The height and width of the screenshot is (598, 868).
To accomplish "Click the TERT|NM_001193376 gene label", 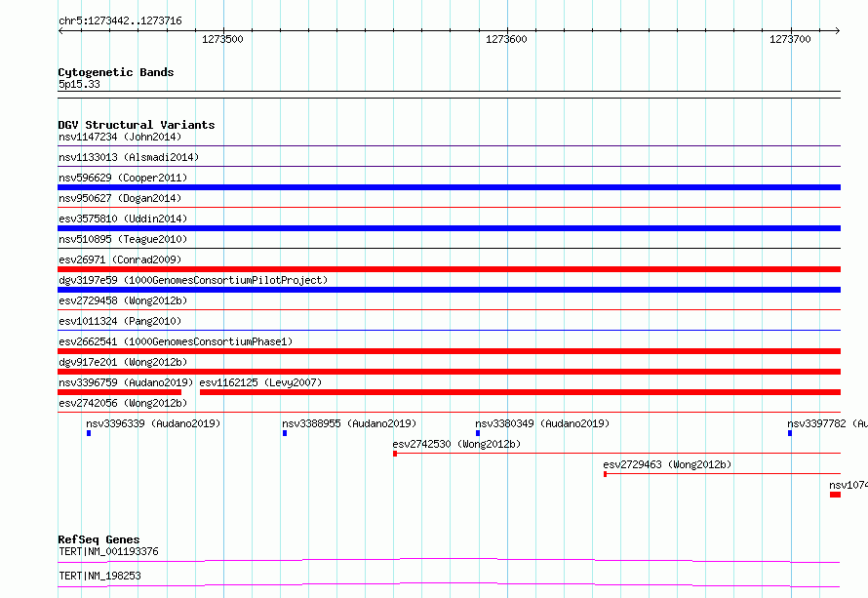I will tap(108, 551).
